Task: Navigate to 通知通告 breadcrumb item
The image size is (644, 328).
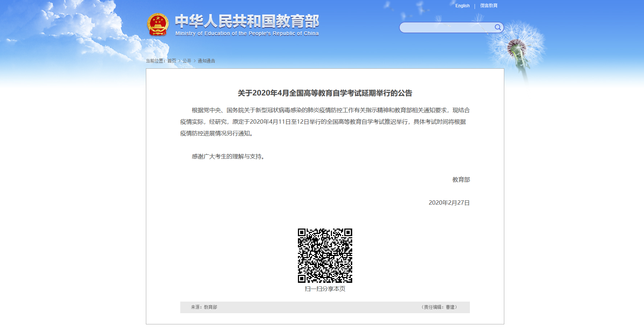Action: [x=206, y=61]
